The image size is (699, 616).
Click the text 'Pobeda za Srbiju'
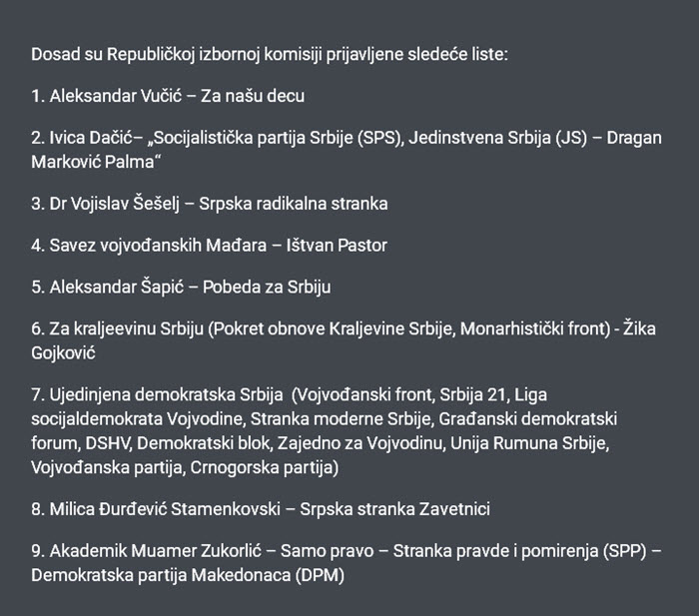267,288
